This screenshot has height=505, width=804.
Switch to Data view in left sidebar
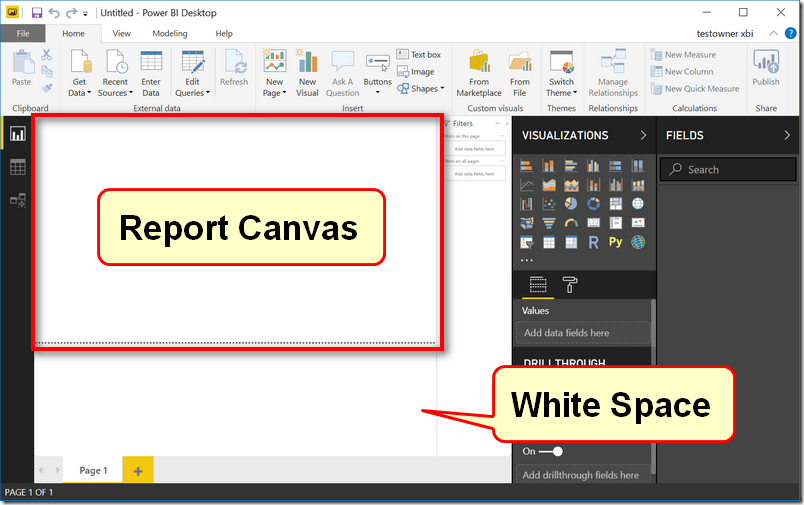pyautogui.click(x=17, y=167)
